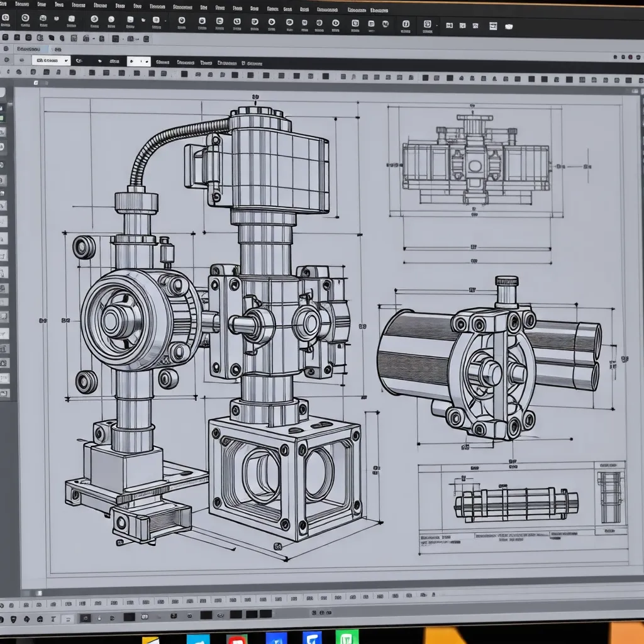Expand the small arrow beside the last labeled ribbon tool
The height and width of the screenshot is (644, 644).
(436, 25)
